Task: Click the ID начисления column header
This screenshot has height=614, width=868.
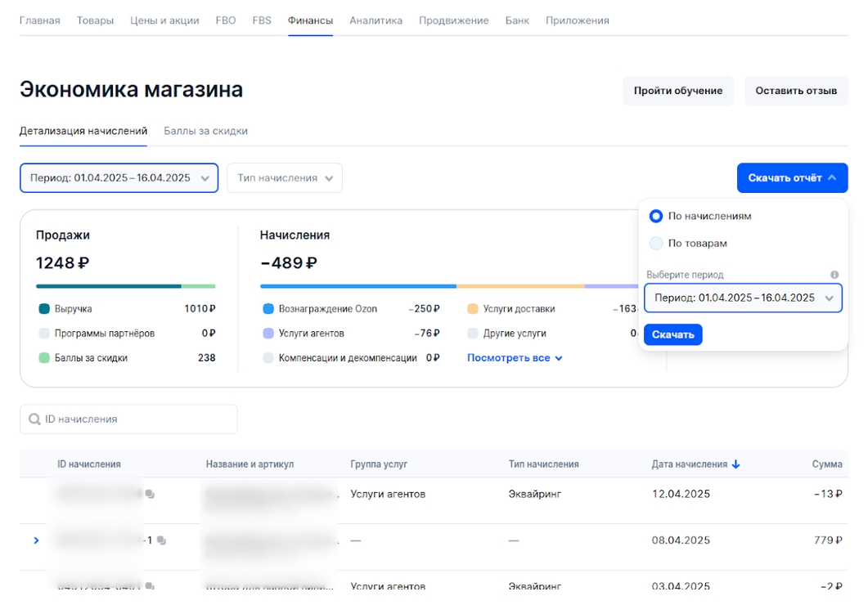Action: [x=88, y=464]
